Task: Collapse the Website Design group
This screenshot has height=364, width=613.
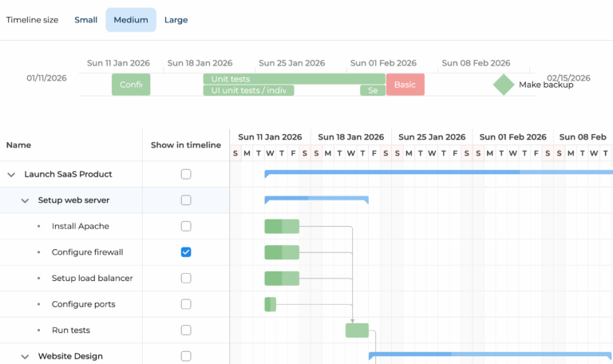Action: pos(25,357)
